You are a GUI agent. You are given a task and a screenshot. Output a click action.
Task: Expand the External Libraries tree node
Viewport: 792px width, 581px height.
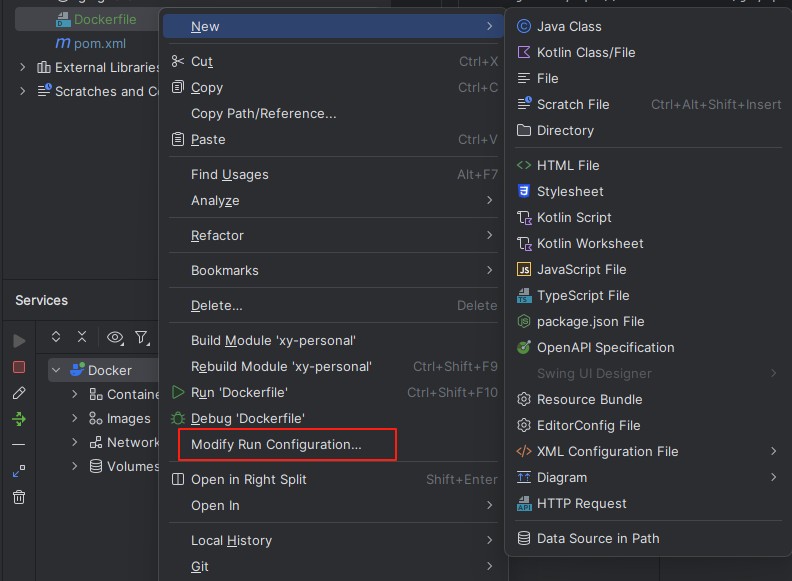23,67
